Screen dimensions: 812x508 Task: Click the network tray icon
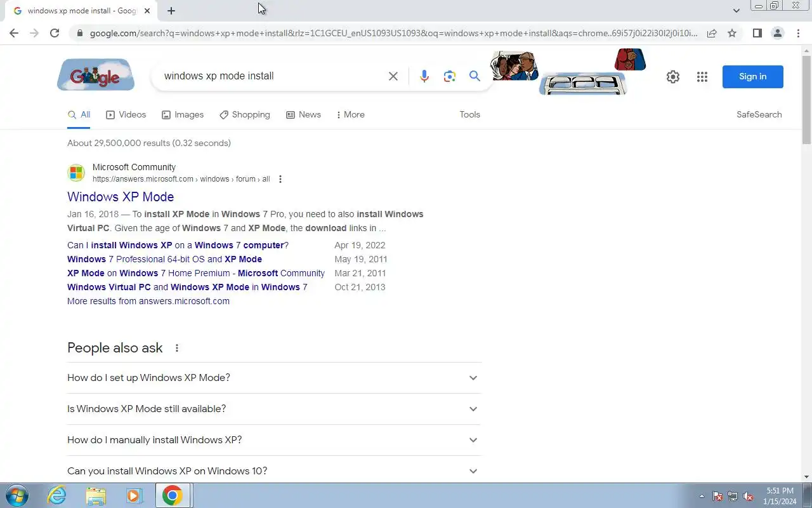click(733, 497)
